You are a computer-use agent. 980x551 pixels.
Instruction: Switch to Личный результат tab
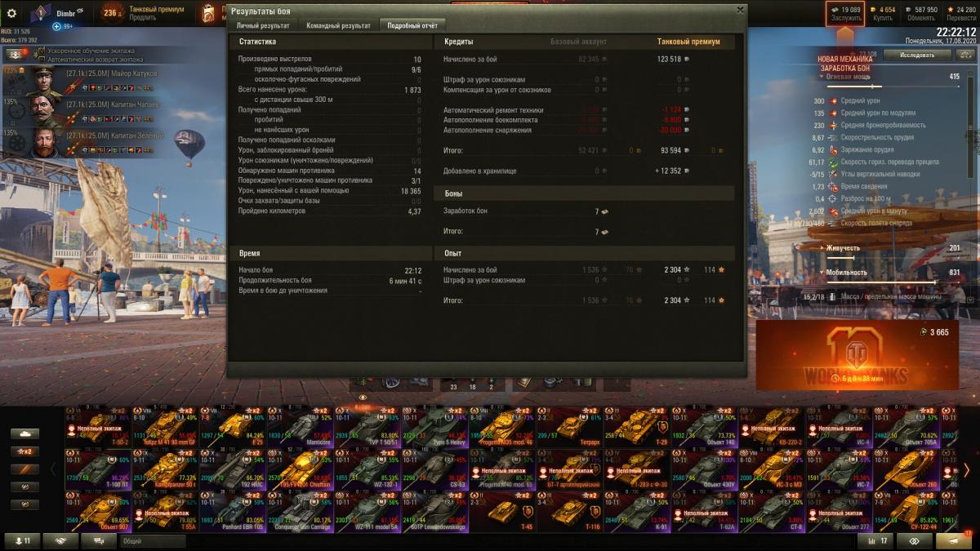coord(262,25)
